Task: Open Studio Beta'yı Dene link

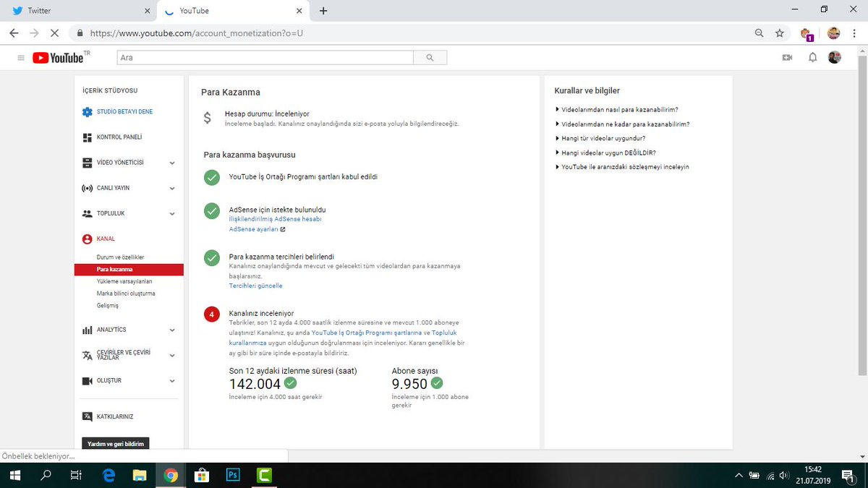Action: pos(124,112)
